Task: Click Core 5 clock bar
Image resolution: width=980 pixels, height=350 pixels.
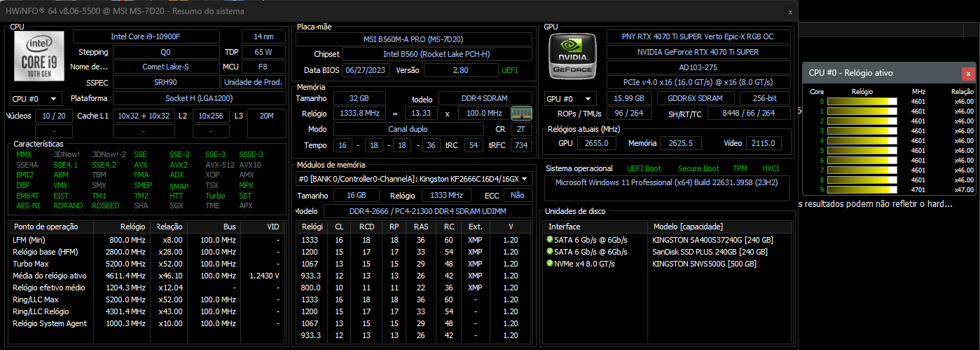Action: pos(862,150)
